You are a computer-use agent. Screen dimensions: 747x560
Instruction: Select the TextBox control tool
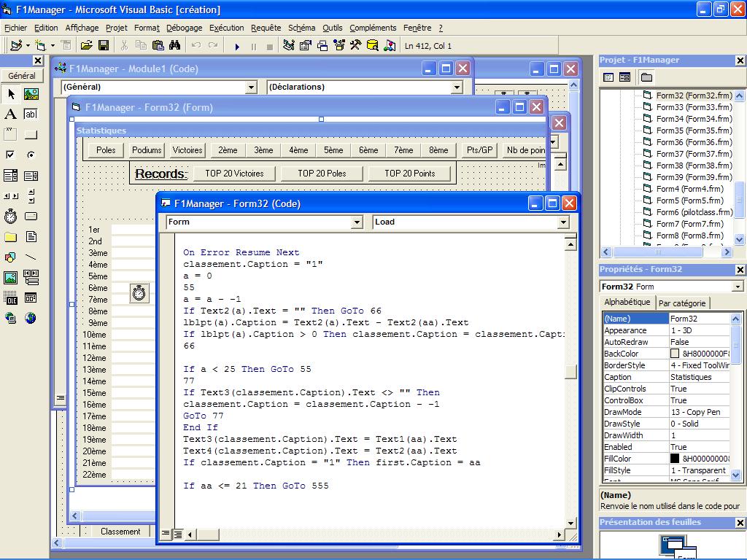click(31, 114)
